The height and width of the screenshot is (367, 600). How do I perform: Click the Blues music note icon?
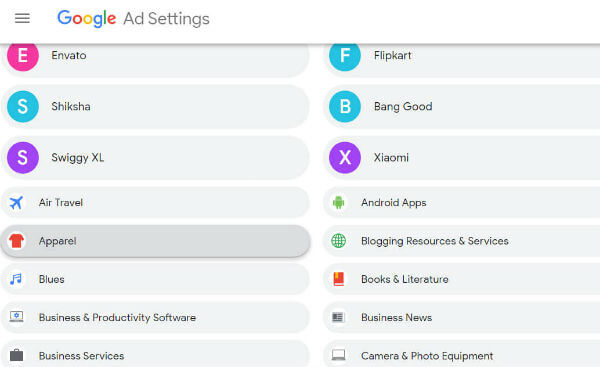click(x=16, y=279)
